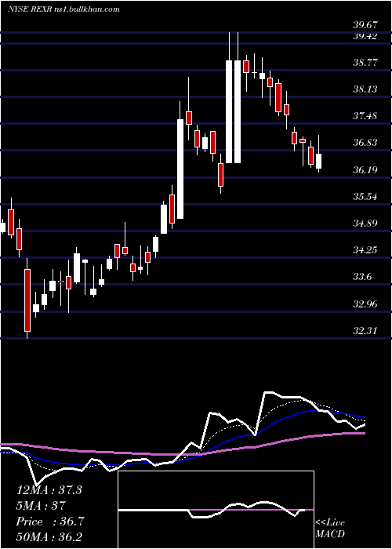Select the 34.25 price level label
This screenshot has height=549, width=392.
pos(365,251)
